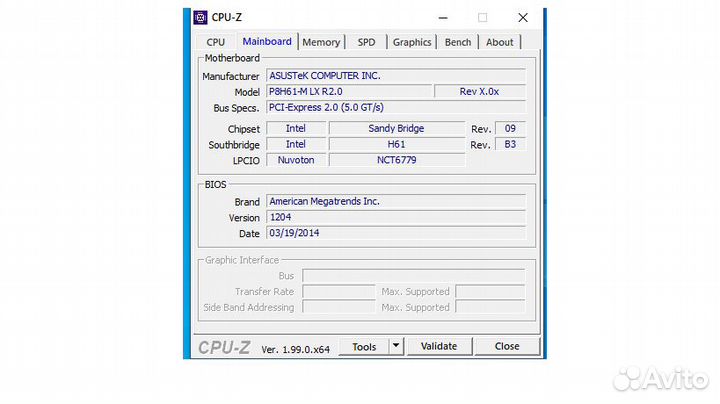The height and width of the screenshot is (404, 720).
Task: Open the Graphics tab
Action: pos(412,42)
